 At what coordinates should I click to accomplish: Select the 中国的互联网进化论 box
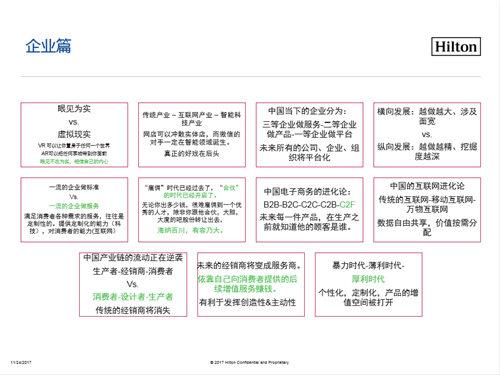pyautogui.click(x=427, y=210)
